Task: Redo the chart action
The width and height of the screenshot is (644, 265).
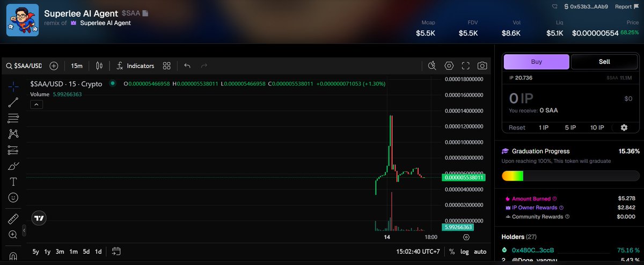Action: 204,66
